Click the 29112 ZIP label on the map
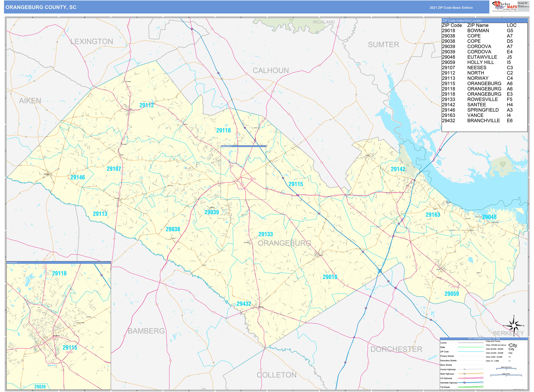 [x=146, y=105]
